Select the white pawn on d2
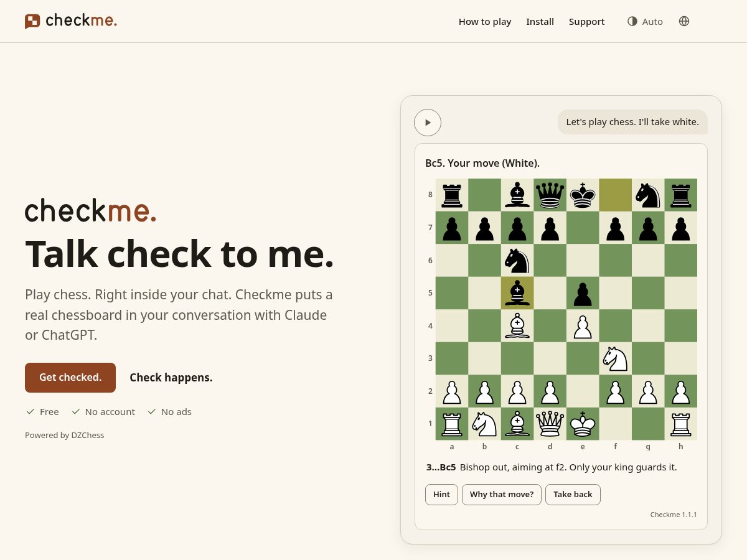747x560 pixels. pyautogui.click(x=550, y=391)
